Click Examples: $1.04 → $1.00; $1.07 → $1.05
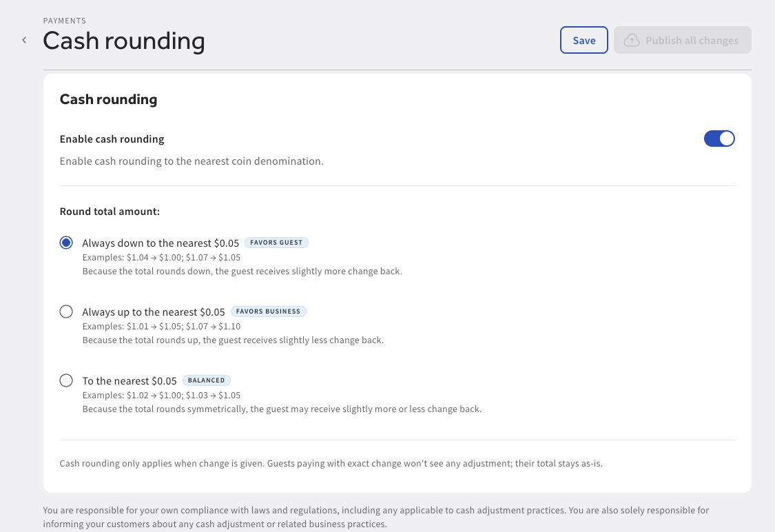This screenshot has width=775, height=532. 161,258
